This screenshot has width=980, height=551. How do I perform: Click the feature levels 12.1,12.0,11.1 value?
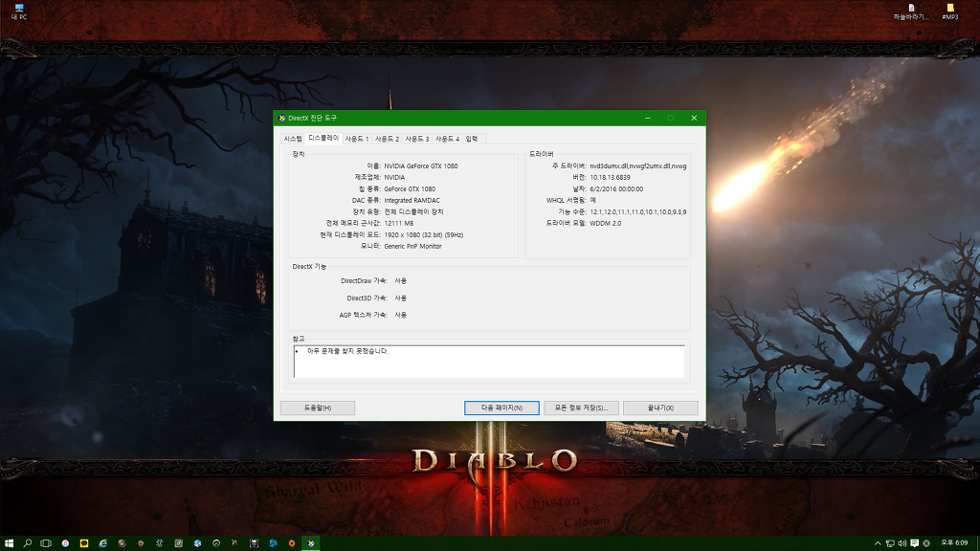[x=638, y=211]
